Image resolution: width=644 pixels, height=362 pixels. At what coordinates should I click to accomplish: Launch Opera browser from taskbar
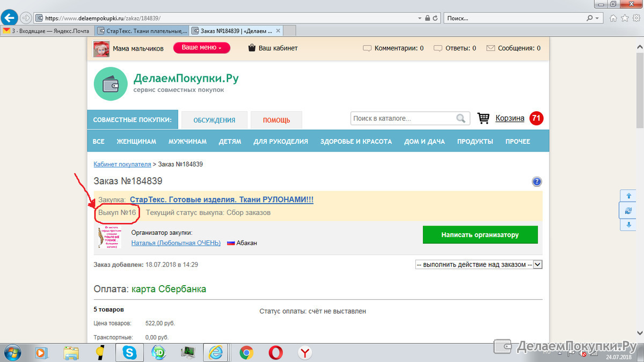(x=276, y=353)
